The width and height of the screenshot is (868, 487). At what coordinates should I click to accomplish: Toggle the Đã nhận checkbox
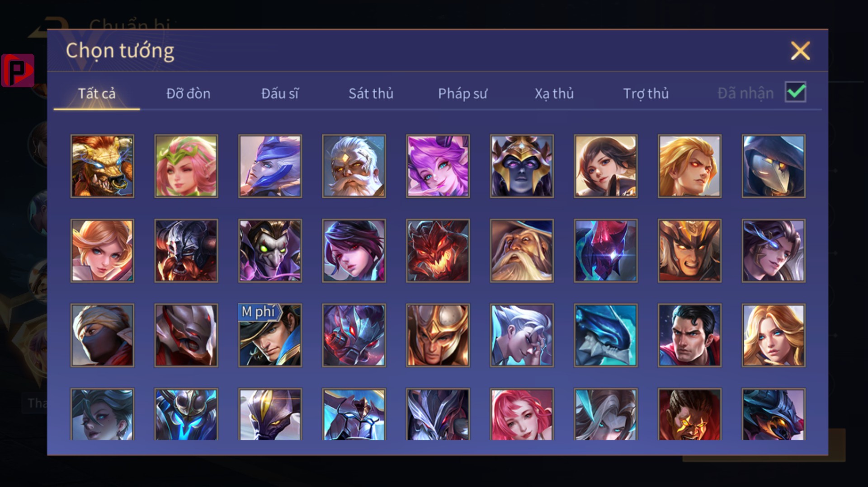pos(796,92)
